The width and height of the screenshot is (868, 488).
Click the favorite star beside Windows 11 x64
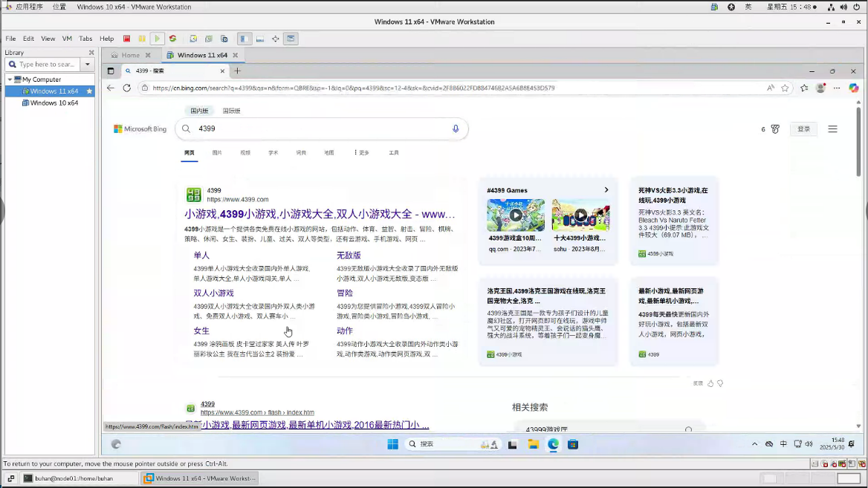[x=89, y=91]
